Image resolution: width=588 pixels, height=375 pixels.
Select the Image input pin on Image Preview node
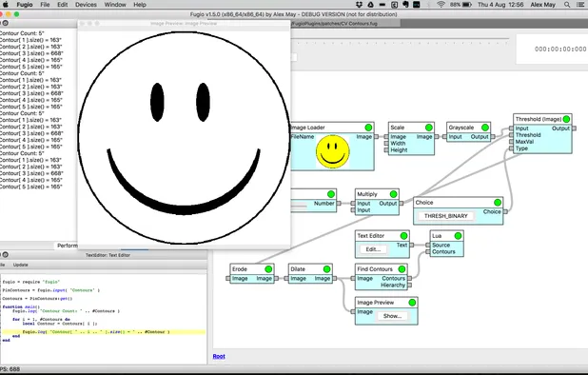pos(352,311)
